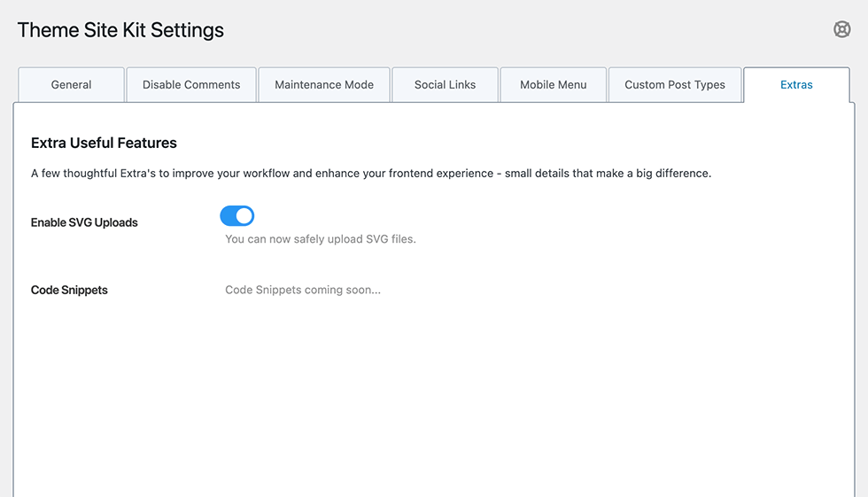Switch to Custom Post Types tab

675,85
